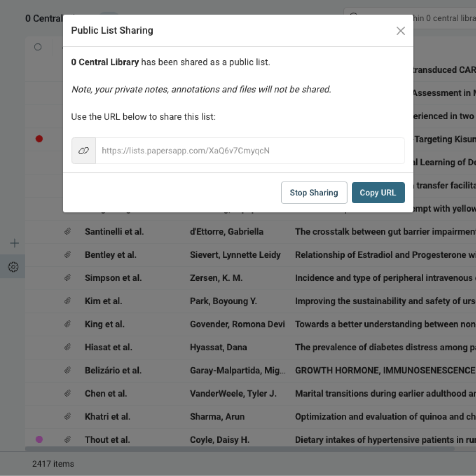Click the red label dot on the list

(39, 139)
